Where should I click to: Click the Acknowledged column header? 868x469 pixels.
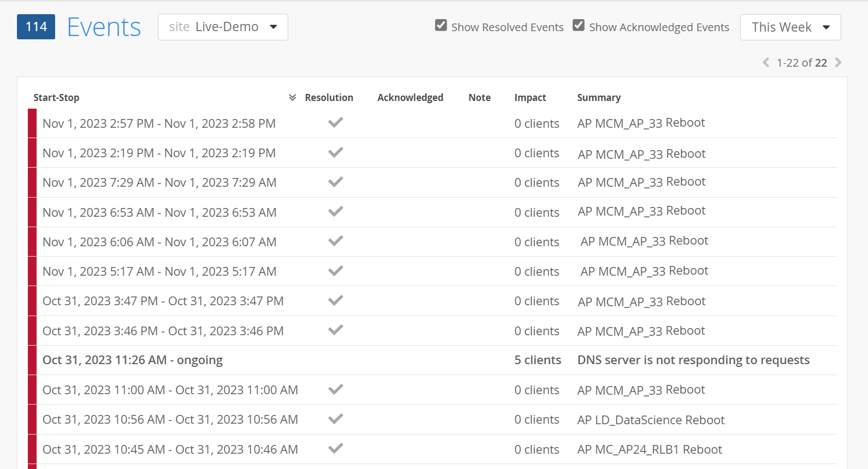410,98
